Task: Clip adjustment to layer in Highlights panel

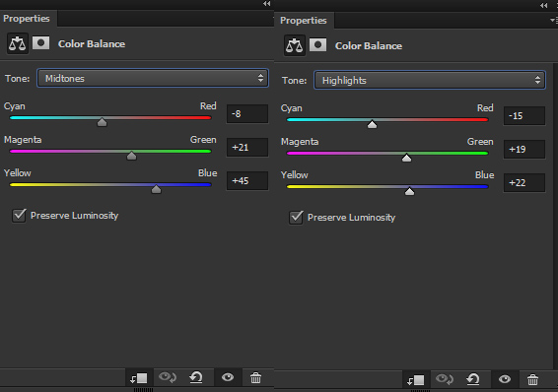Action: click(416, 379)
